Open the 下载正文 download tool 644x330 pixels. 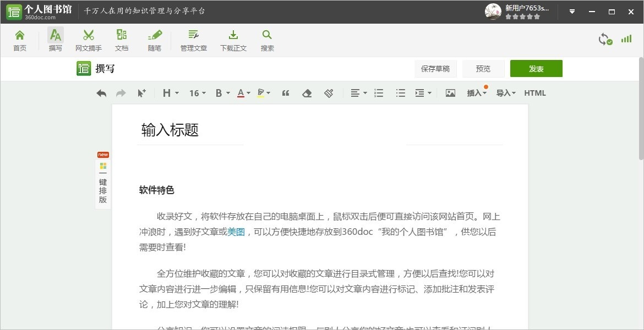(233, 40)
